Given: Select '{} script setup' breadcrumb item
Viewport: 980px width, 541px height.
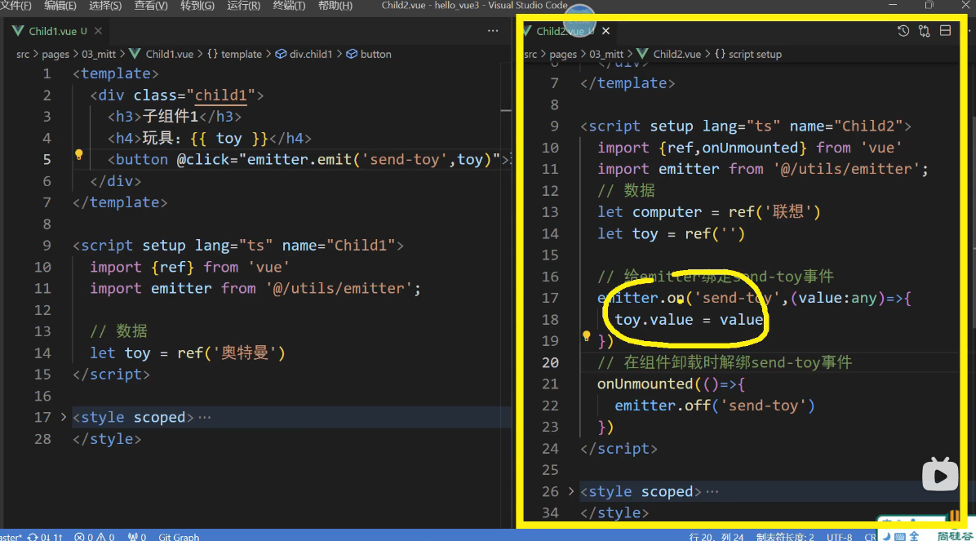Looking at the screenshot, I should point(748,54).
